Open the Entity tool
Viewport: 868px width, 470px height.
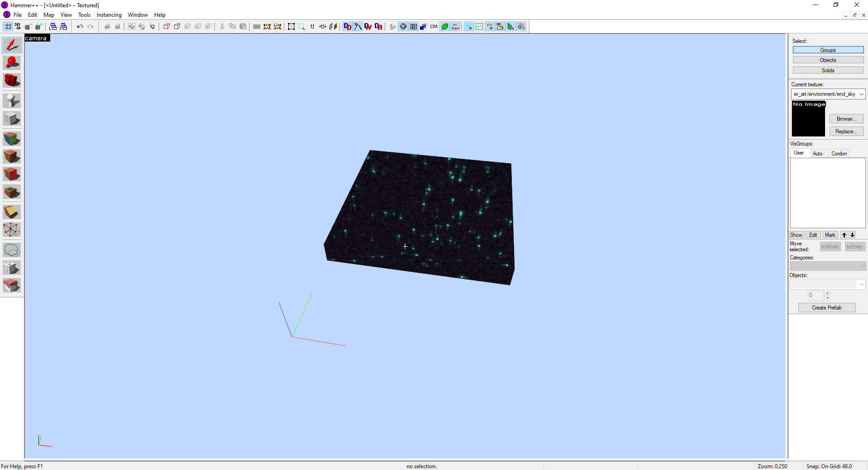(x=12, y=101)
